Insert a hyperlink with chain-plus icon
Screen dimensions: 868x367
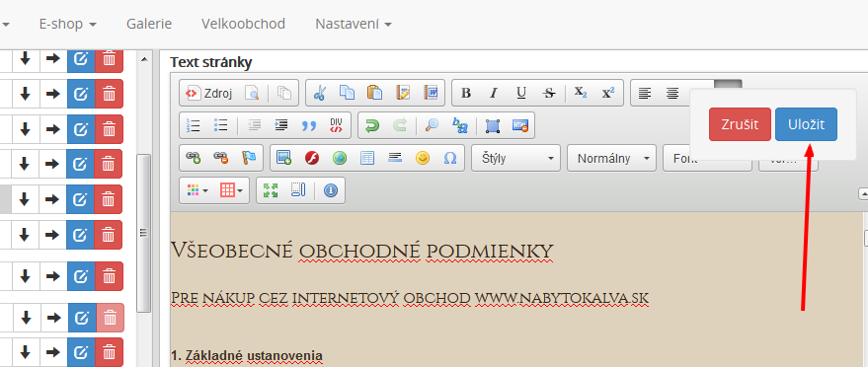click(x=194, y=158)
